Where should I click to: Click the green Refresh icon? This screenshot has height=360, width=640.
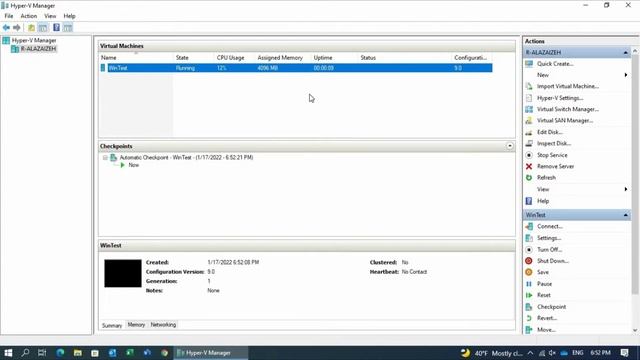coord(529,178)
